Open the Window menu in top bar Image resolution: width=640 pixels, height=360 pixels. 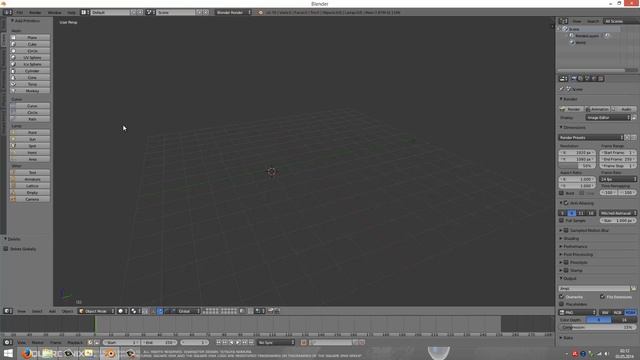pyautogui.click(x=54, y=12)
